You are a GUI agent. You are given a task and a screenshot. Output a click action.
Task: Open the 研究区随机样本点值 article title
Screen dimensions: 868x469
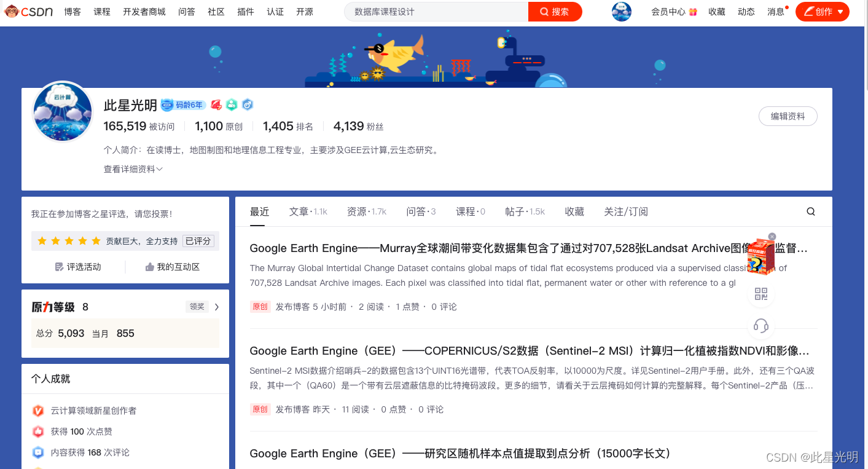point(460,454)
